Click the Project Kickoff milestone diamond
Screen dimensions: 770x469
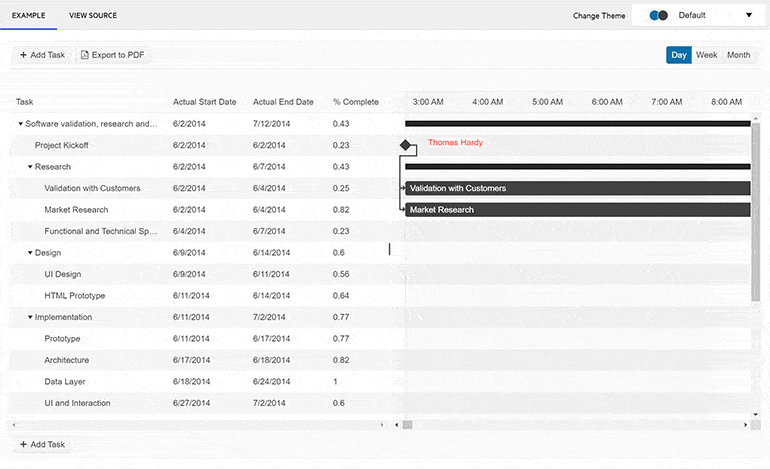tap(405, 145)
